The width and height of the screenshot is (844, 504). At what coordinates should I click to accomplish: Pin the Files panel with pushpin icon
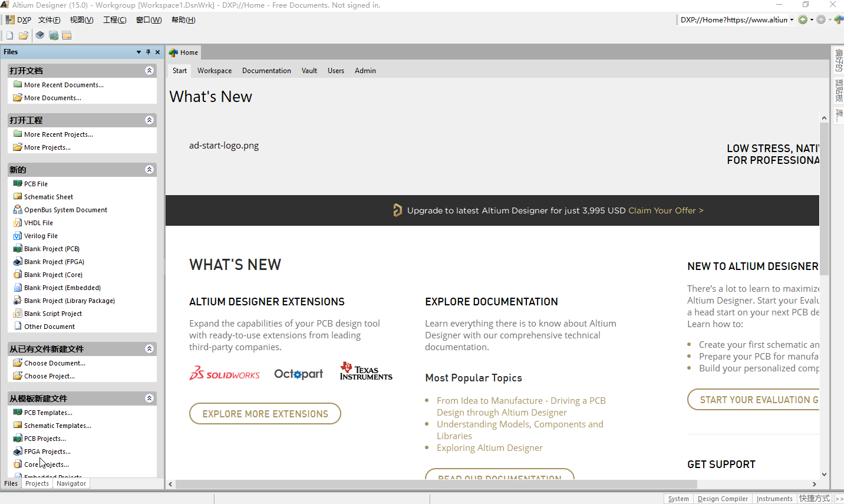point(148,52)
